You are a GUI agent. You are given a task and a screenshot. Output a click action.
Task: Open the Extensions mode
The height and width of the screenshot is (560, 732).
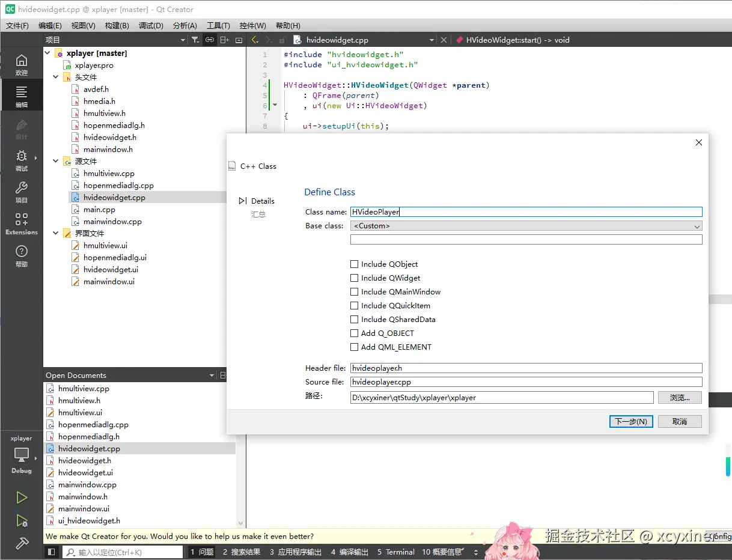pyautogui.click(x=22, y=224)
